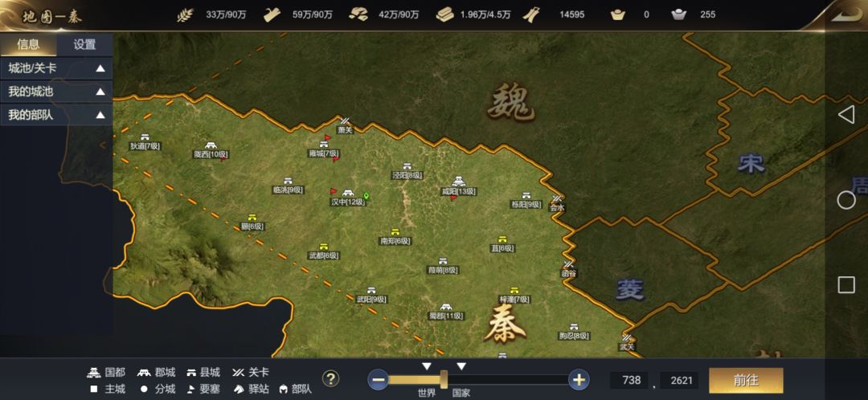Click the 武关 pass icon
868x400 pixels.
627,337
